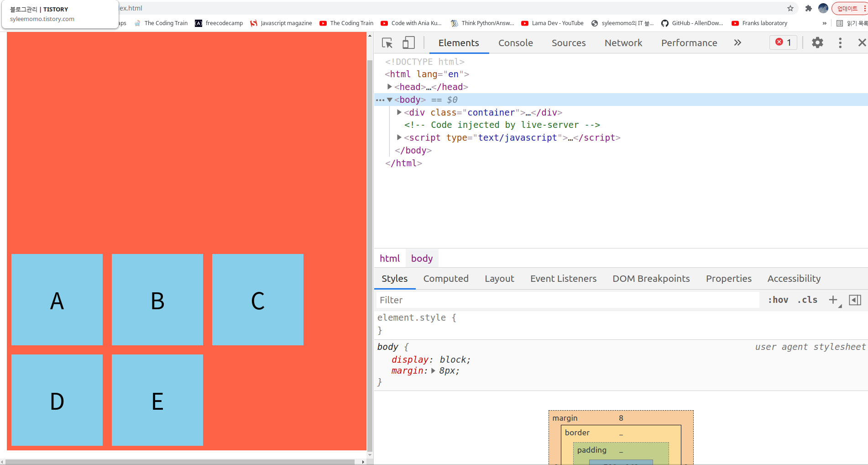This screenshot has width=868, height=465.
Task: Toggle the computed styles sidebar icon
Action: pyautogui.click(x=855, y=300)
